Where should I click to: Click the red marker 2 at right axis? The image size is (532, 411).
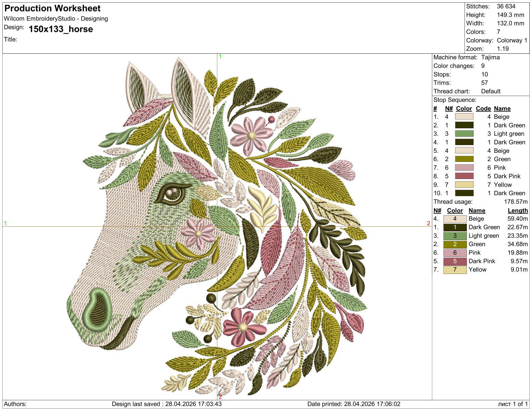(x=429, y=223)
